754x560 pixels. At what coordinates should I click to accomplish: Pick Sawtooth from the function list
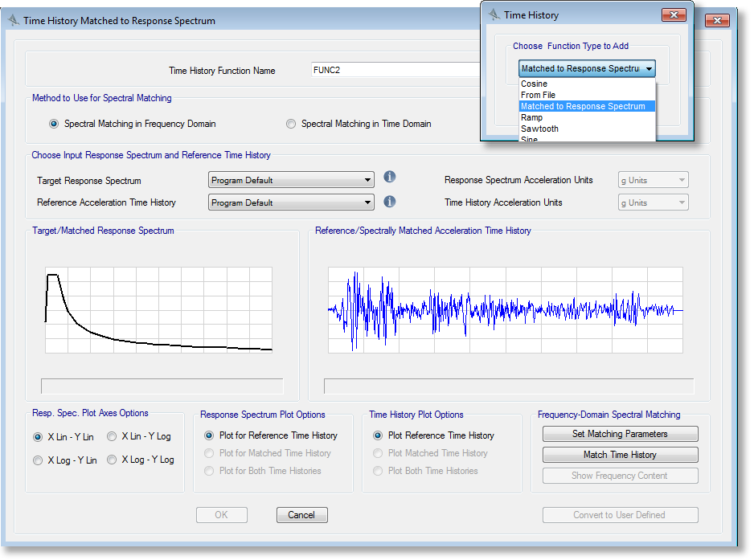pyautogui.click(x=539, y=129)
